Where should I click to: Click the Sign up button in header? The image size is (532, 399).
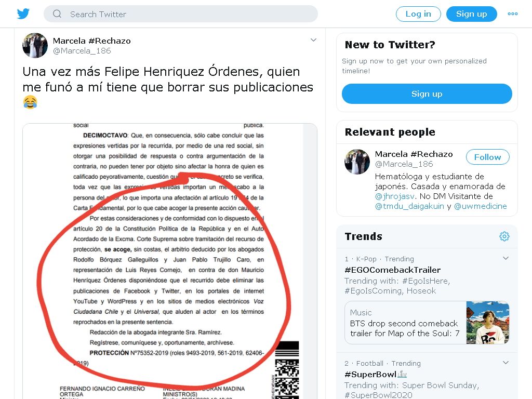tap(472, 14)
